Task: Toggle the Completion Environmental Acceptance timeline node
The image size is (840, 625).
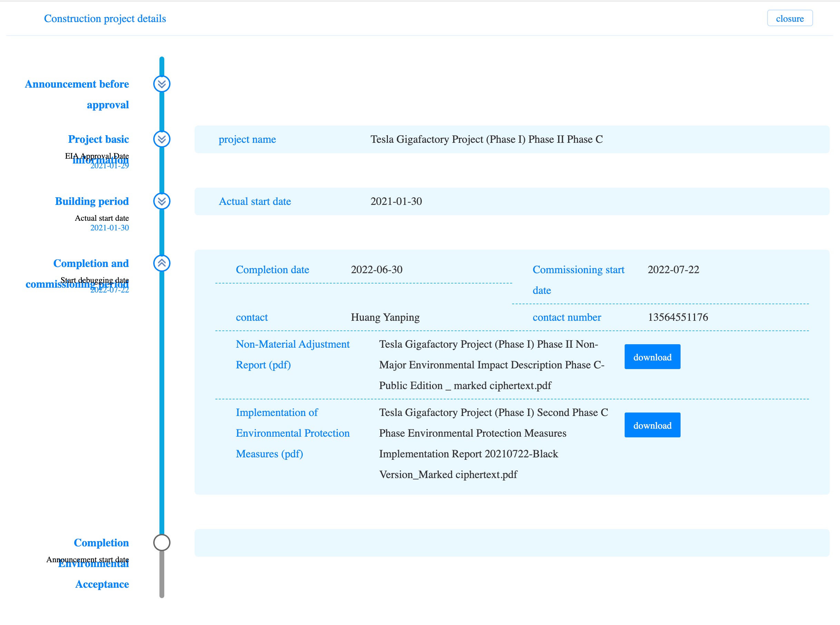Action: point(162,542)
